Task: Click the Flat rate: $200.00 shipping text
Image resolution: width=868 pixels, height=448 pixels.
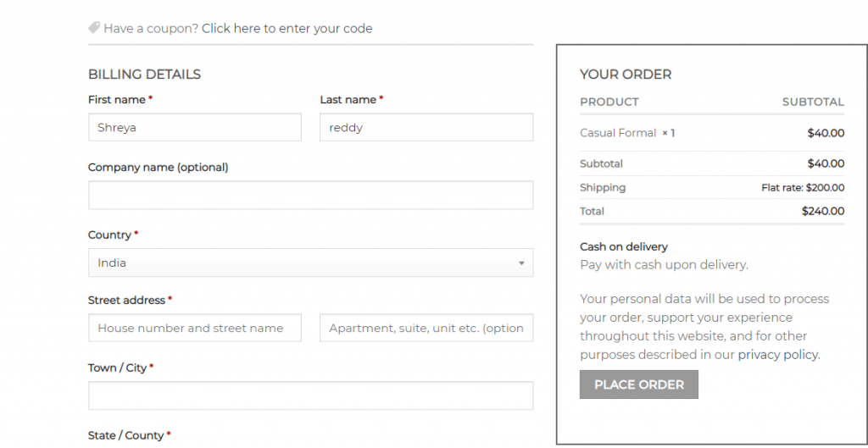Action: tap(803, 188)
